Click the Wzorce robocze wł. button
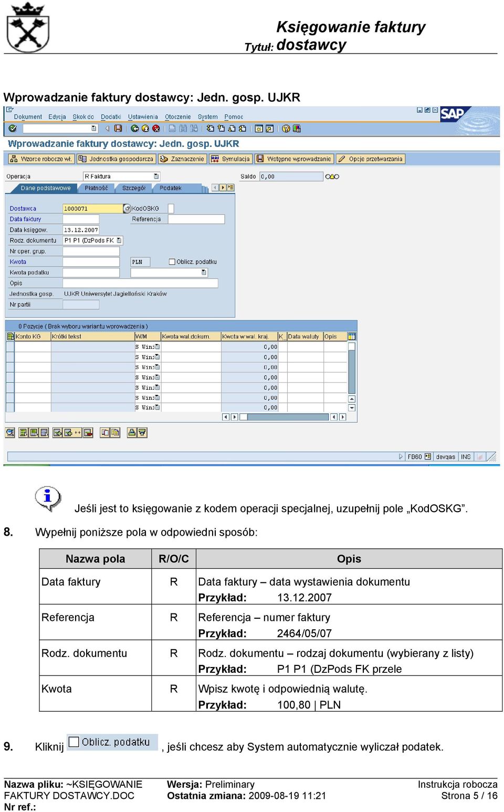 41,159
